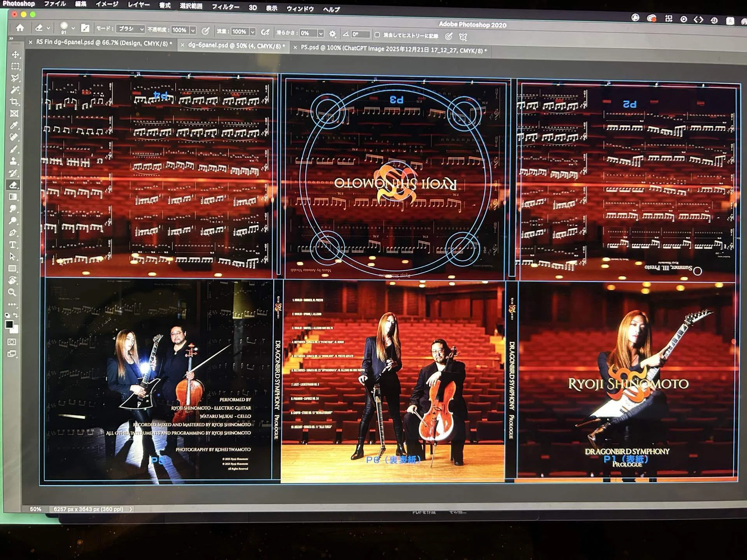
Task: Select the Pen tool
Action: pos(13,233)
